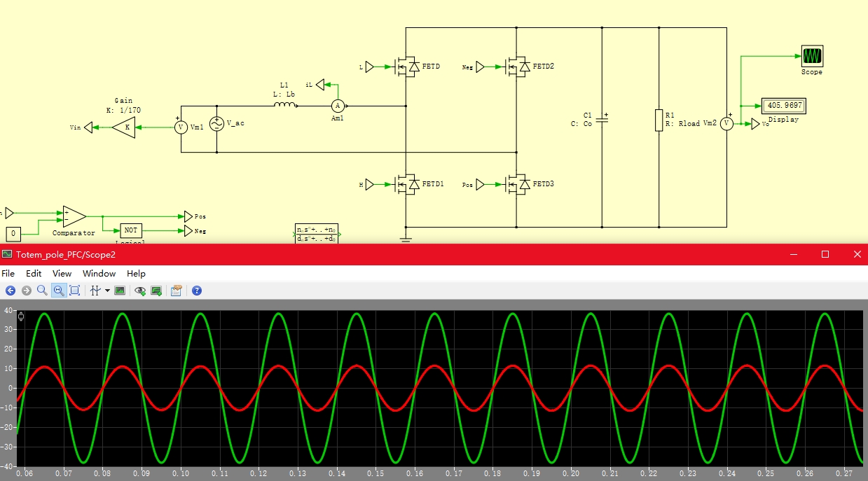
Task: Select the constant 0 block
Action: 15,233
